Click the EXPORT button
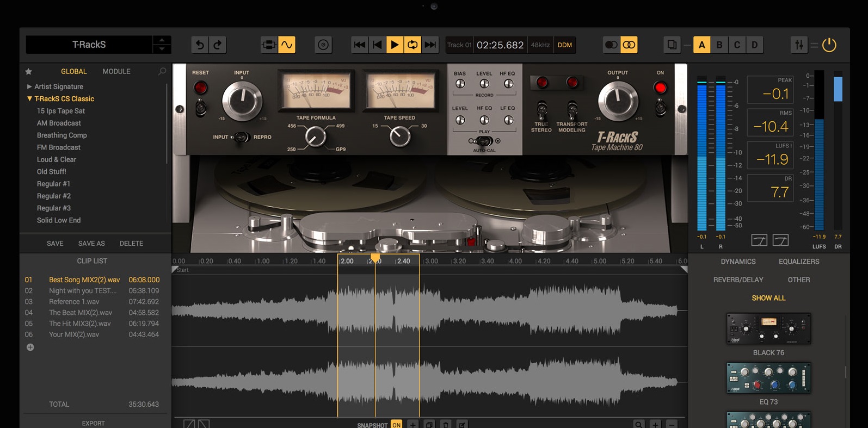 [93, 423]
